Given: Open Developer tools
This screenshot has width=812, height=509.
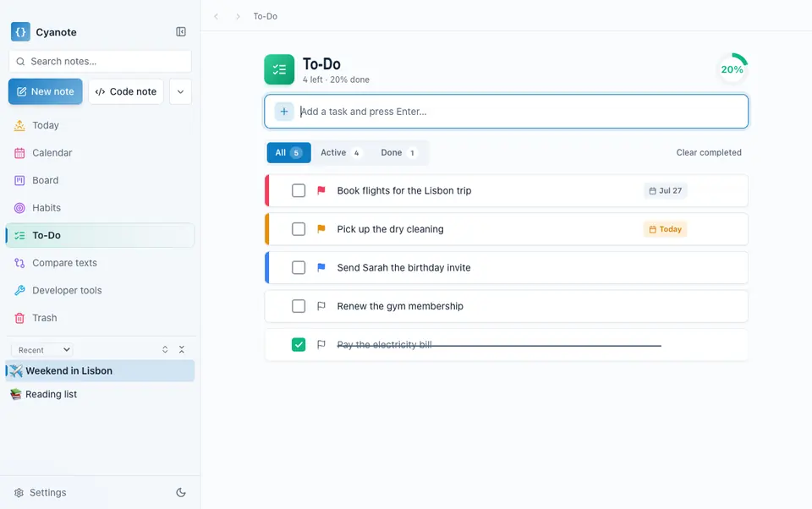Looking at the screenshot, I should (x=100, y=291).
